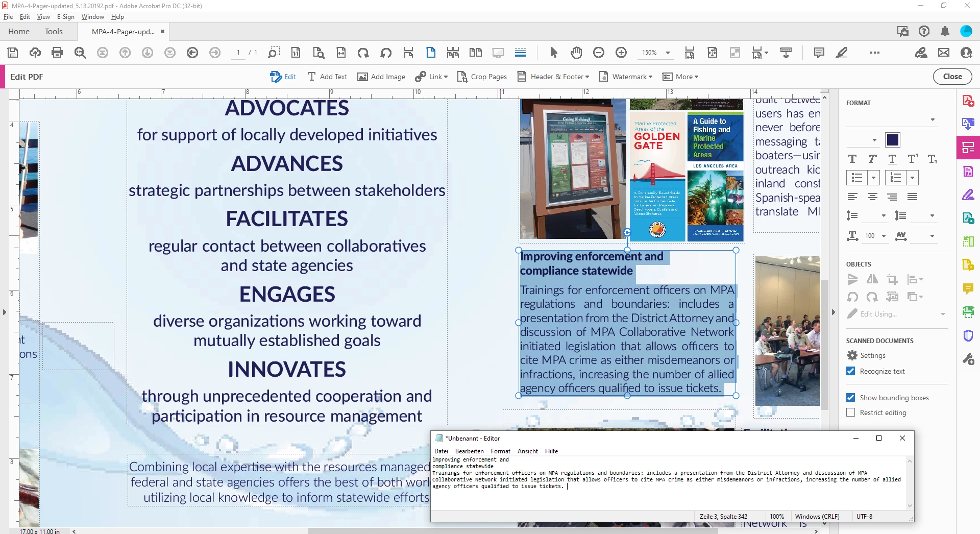Click the page number input field
980x534 pixels.
coord(238,53)
